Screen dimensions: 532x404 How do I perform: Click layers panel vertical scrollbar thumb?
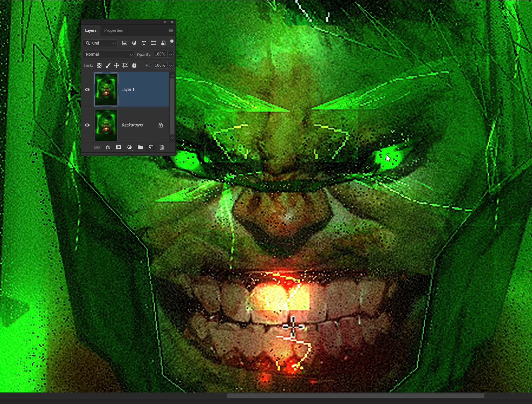pos(172,106)
